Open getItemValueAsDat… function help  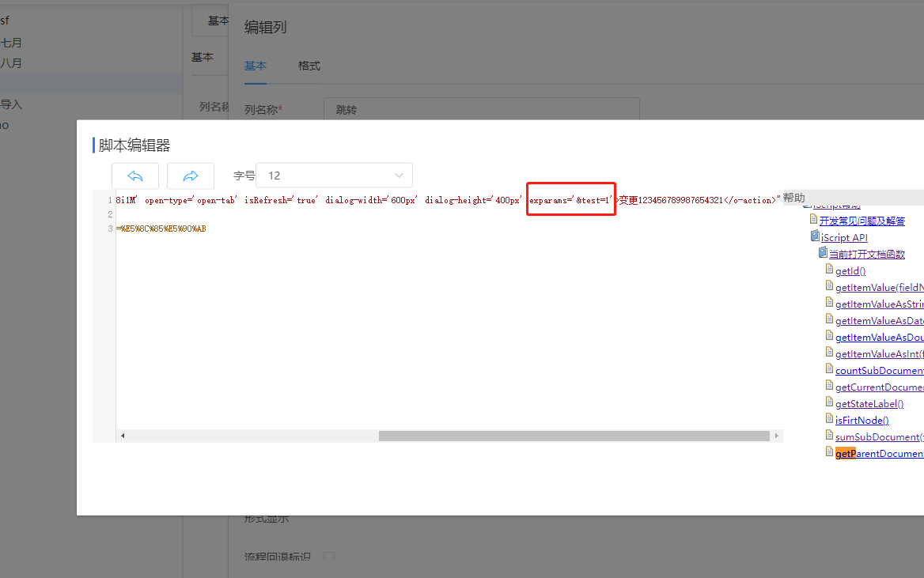(879, 320)
